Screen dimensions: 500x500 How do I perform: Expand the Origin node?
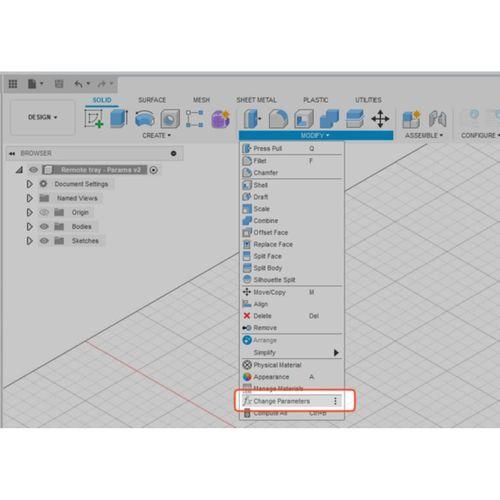[29, 212]
